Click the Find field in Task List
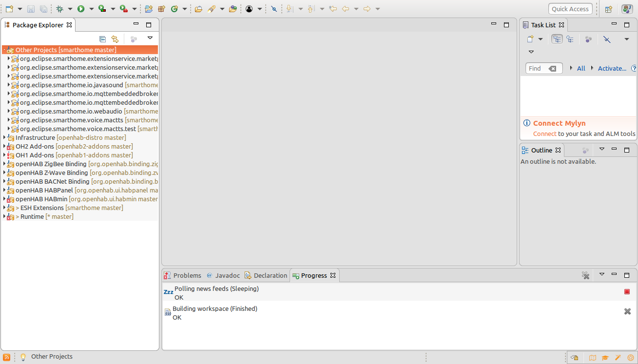The width and height of the screenshot is (638, 364). pos(544,68)
